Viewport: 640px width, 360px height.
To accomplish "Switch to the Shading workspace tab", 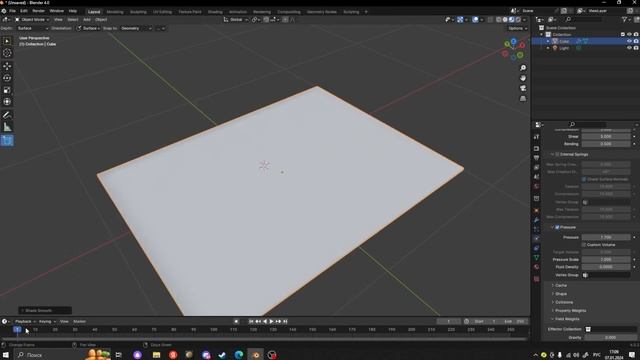I will (215, 12).
